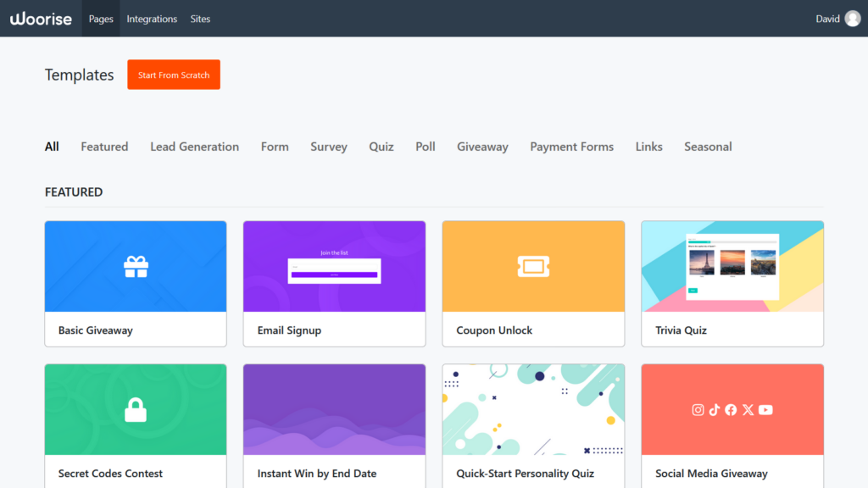Screen dimensions: 868x488
Task: Filter templates by Giveaway
Action: point(481,146)
